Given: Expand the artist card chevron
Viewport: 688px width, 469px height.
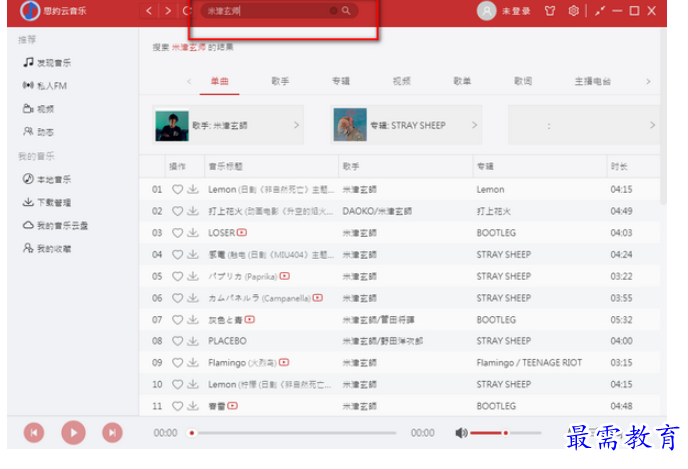Looking at the screenshot, I should 297,125.
